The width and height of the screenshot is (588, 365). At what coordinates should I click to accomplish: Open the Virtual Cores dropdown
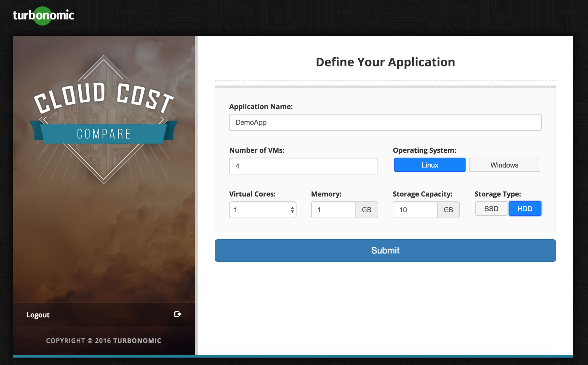pos(260,210)
